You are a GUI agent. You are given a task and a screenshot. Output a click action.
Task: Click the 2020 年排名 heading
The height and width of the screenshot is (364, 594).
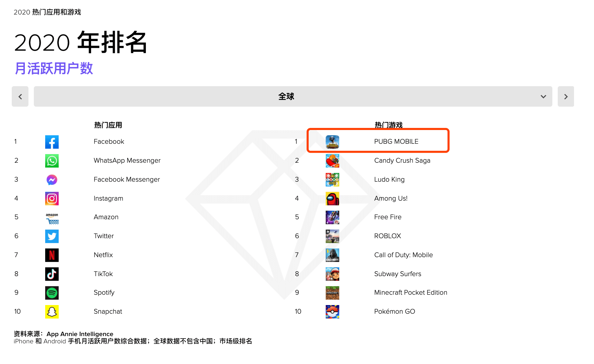click(81, 42)
